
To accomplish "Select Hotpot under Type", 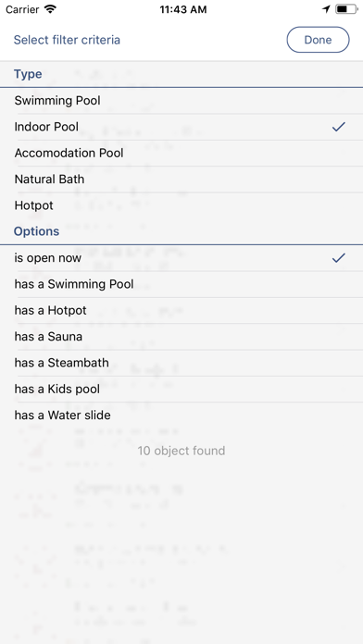I will pyautogui.click(x=181, y=205).
